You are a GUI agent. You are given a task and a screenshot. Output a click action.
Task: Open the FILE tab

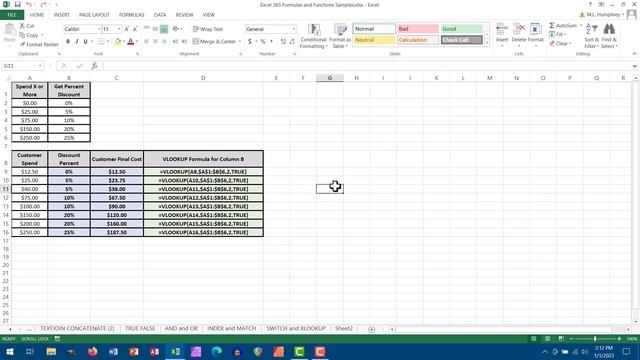(12, 15)
